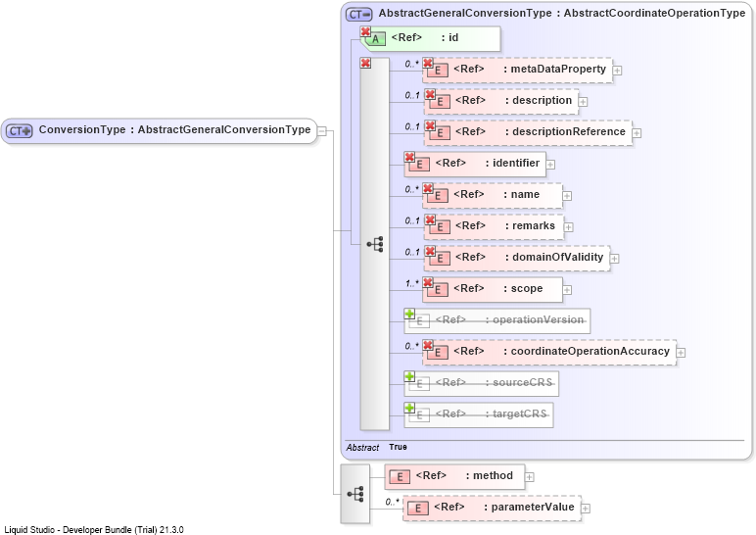The height and width of the screenshot is (535, 756).
Task: Click green plus marker on operationVersion
Action: 409,315
